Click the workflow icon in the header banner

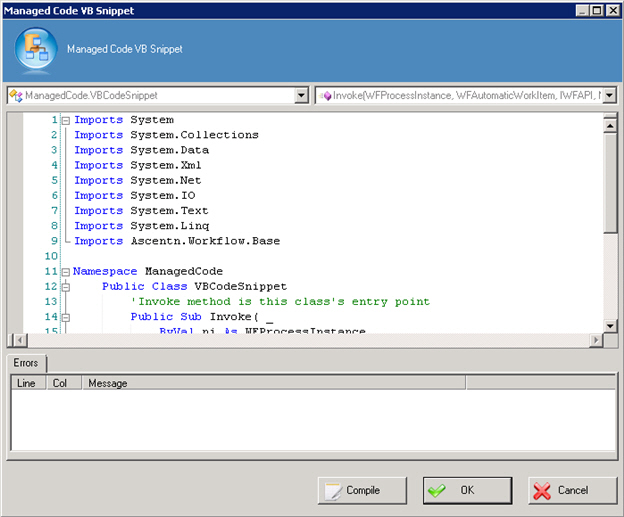[36, 48]
